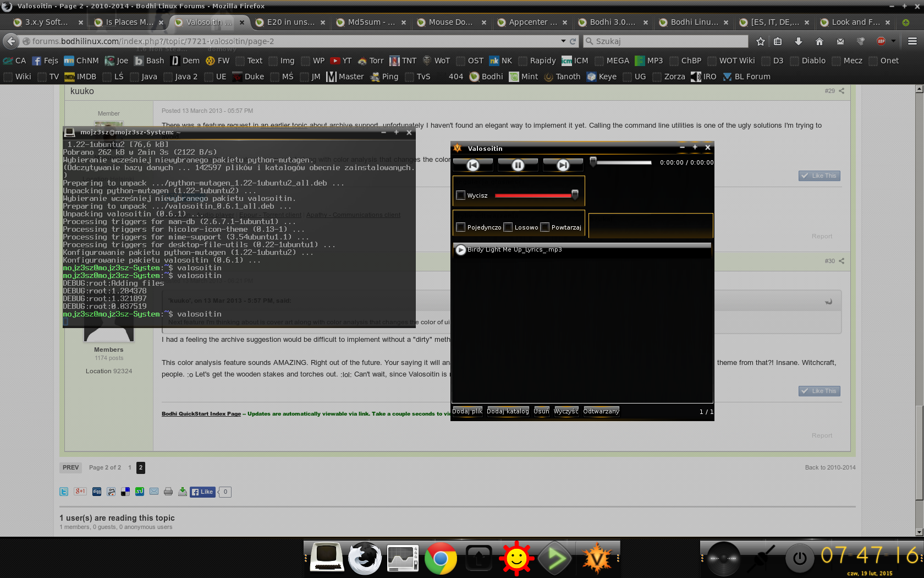This screenshot has width=924, height=578.
Task: Open the YT YouTube bookmark
Action: [341, 61]
